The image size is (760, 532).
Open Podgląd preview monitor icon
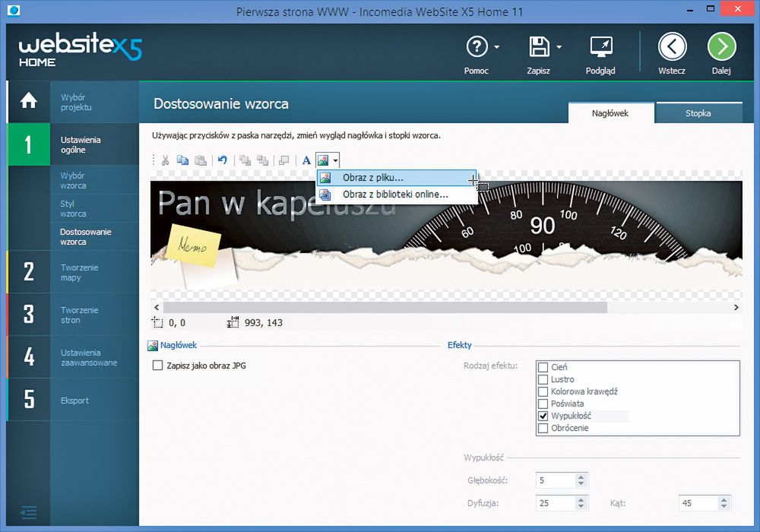coord(601,47)
